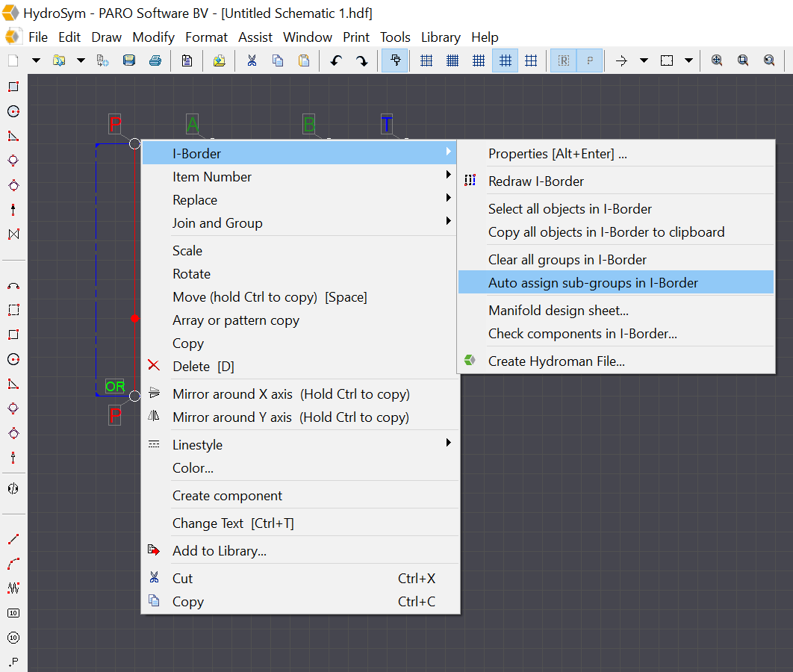Open the dropdown arrow beside open folder icon

pos(81,60)
